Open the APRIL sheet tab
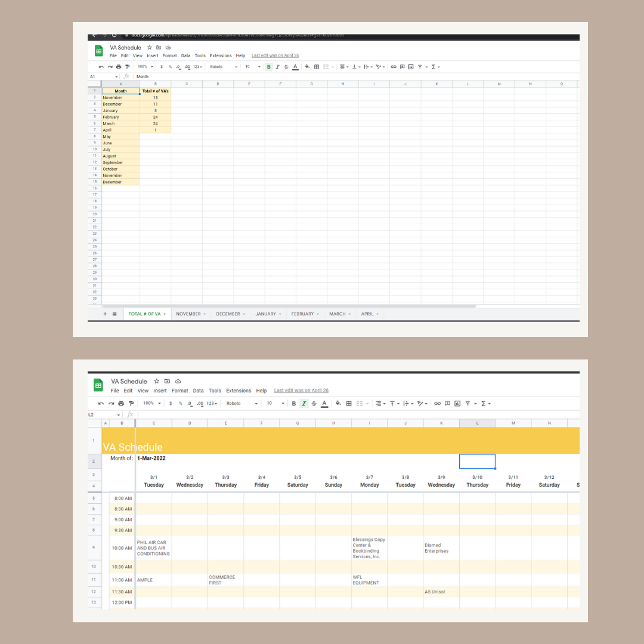Viewport: 644px width, 644px height. click(370, 314)
